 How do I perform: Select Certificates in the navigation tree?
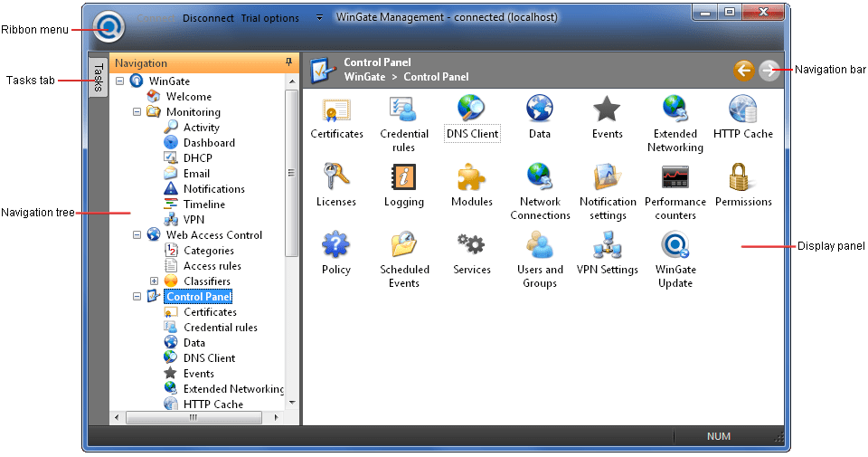pyautogui.click(x=211, y=312)
